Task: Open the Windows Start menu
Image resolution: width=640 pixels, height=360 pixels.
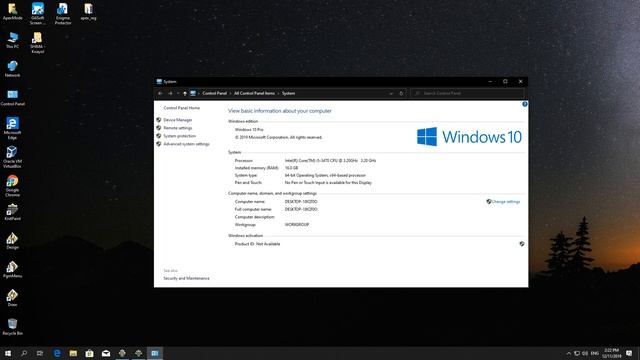Action: tap(8, 353)
